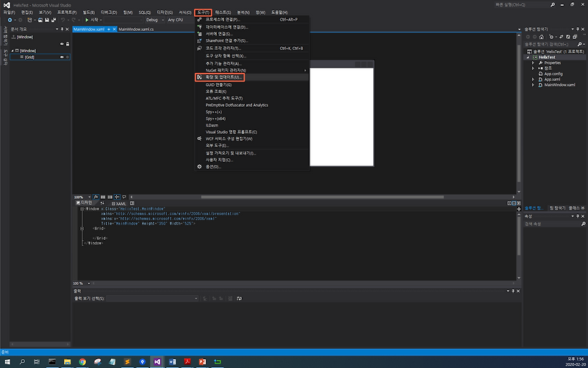Open designer 100% zoom dropdown
588x368 pixels.
click(89, 197)
